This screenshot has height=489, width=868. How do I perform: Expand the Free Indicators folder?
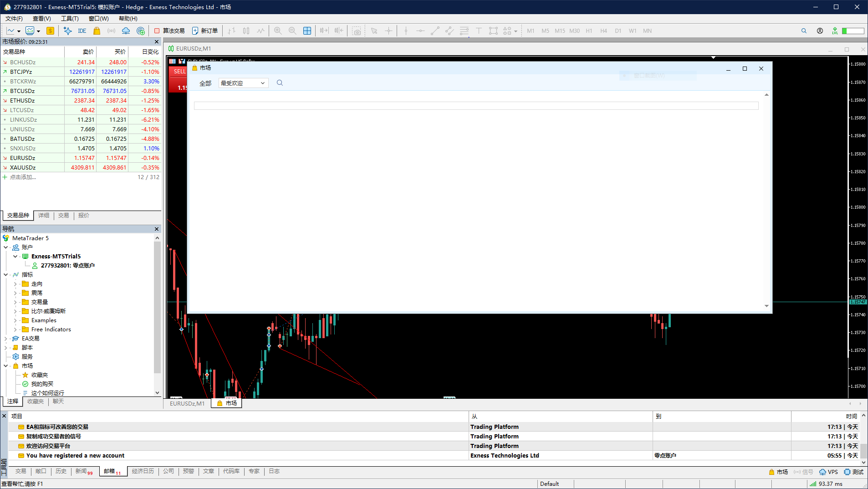[15, 329]
